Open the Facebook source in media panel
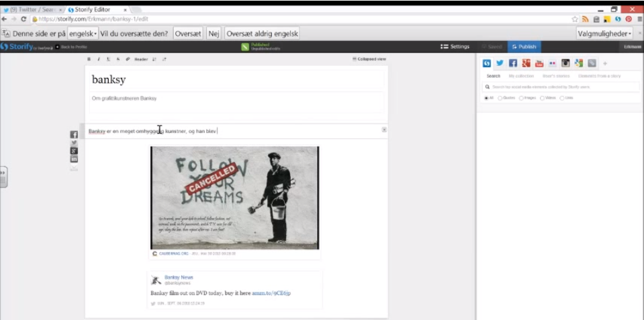 (x=512, y=63)
